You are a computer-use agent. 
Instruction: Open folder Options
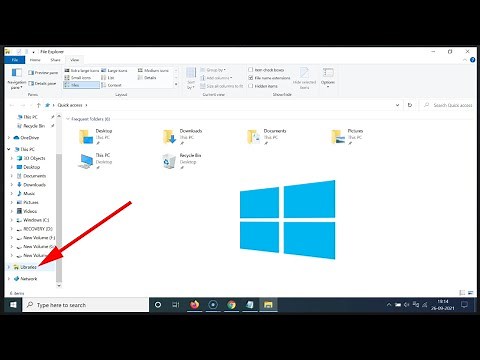point(328,78)
